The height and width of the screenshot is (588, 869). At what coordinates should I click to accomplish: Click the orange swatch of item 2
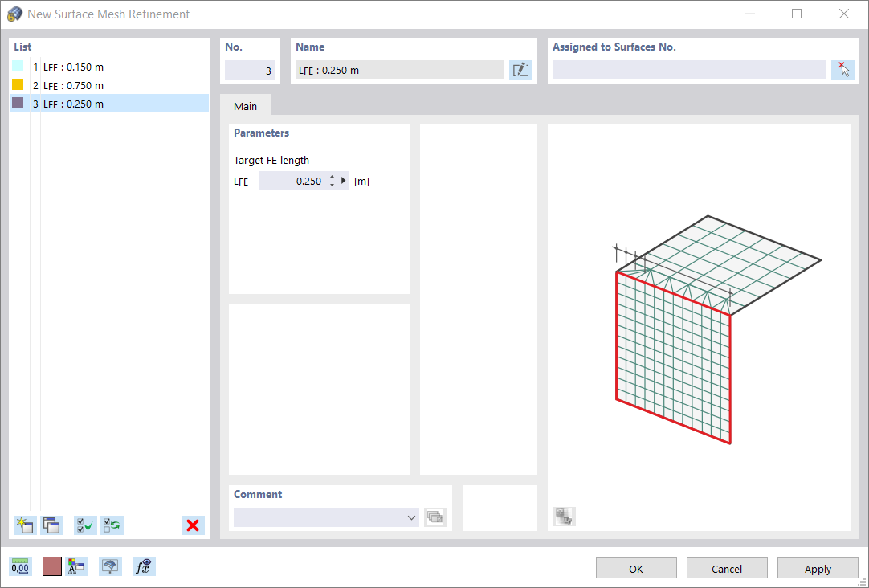click(18, 85)
